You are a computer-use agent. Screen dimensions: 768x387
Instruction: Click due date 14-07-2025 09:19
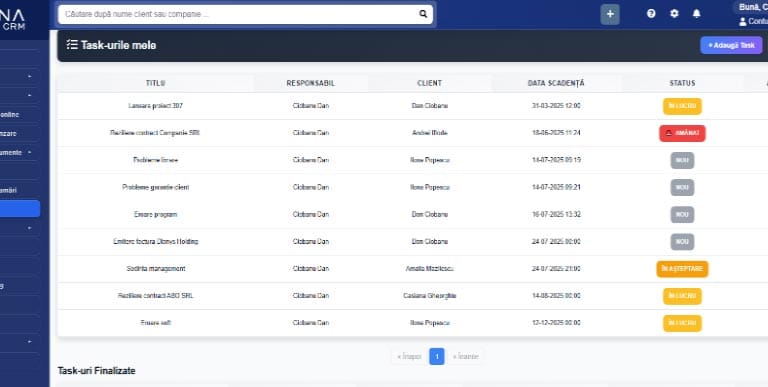pos(556,160)
